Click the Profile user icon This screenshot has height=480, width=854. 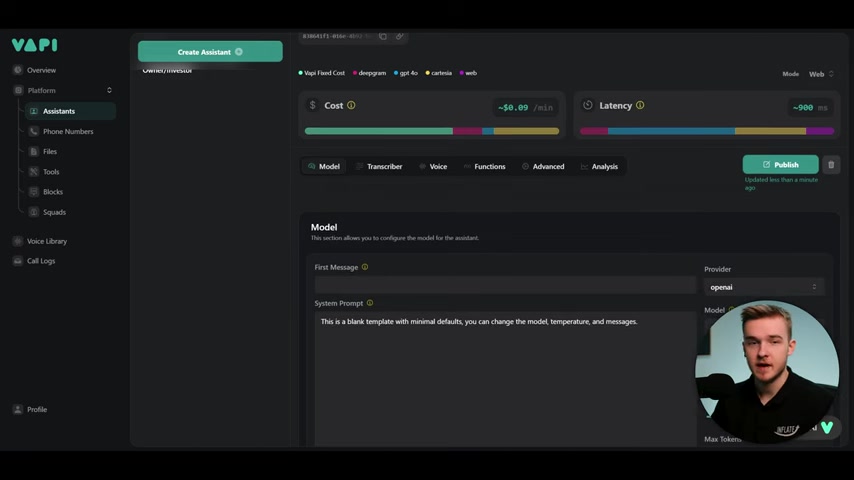[18, 409]
